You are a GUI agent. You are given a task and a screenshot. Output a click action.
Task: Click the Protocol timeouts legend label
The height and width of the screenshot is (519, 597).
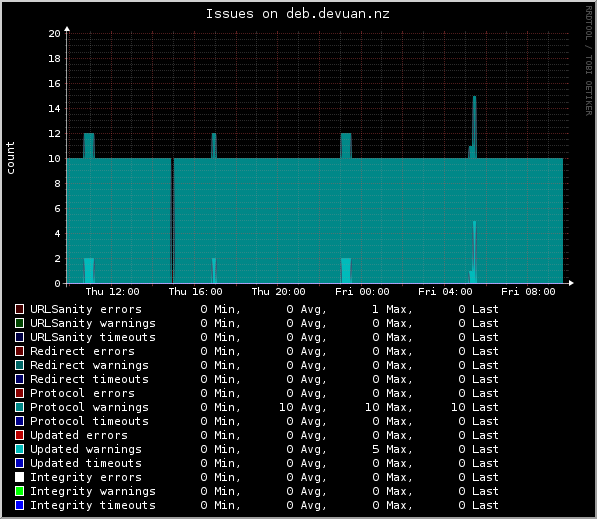click(89, 421)
